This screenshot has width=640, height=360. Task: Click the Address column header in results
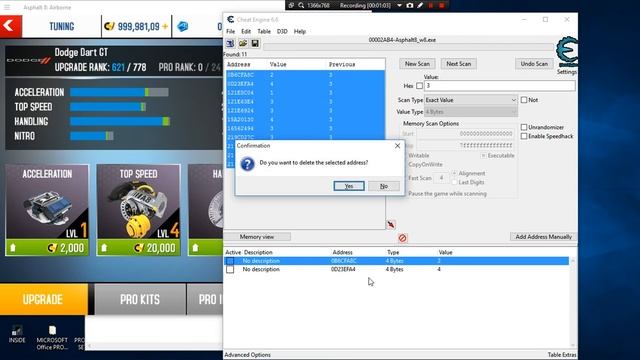[238, 64]
